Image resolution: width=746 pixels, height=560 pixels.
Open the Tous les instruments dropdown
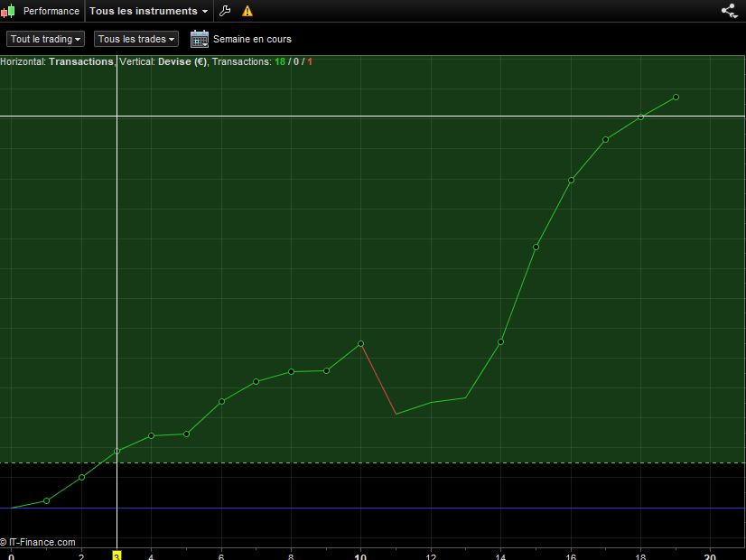click(148, 11)
